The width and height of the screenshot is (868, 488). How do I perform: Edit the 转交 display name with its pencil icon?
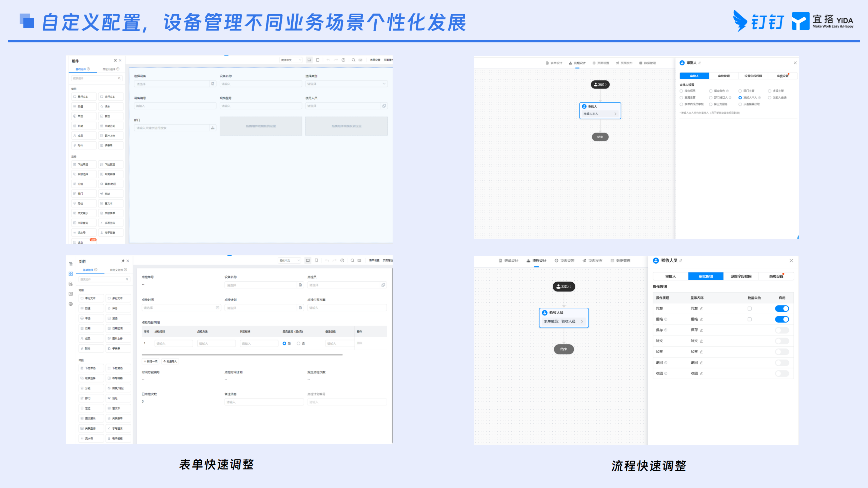coord(701,341)
